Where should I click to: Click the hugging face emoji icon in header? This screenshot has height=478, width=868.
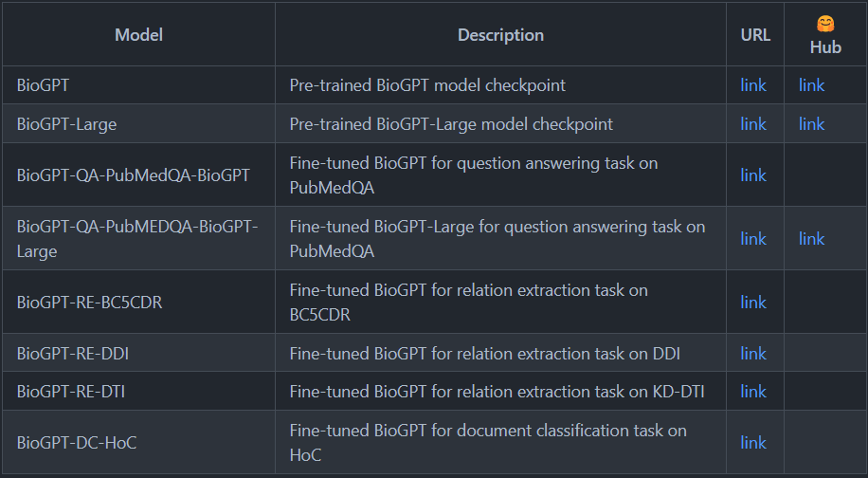pos(825,25)
